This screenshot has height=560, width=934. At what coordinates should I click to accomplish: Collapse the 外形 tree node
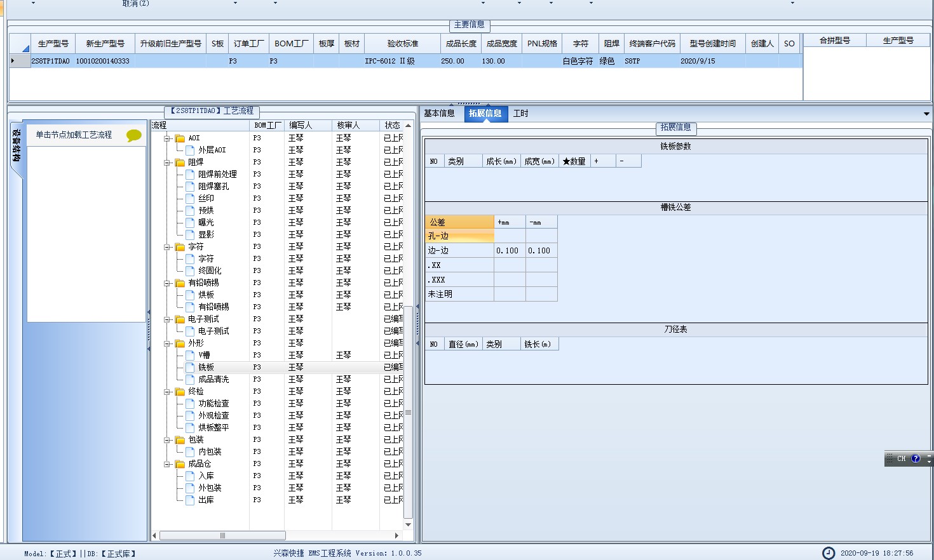[x=168, y=343]
